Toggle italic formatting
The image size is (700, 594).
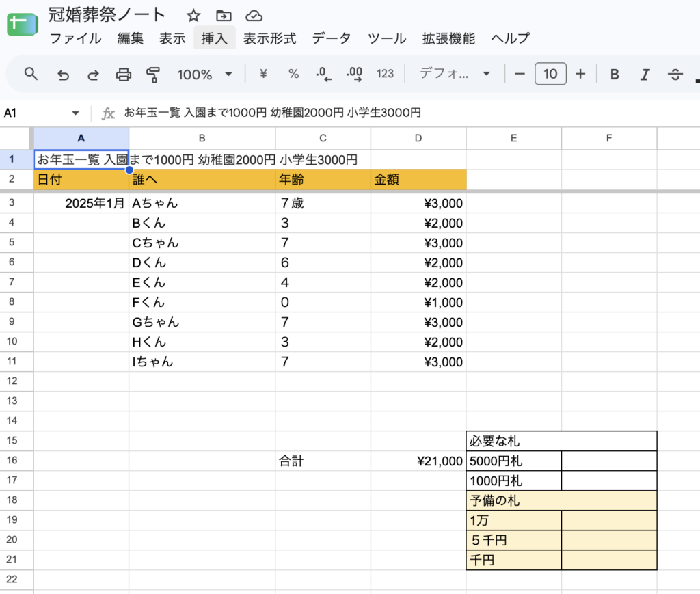(645, 74)
